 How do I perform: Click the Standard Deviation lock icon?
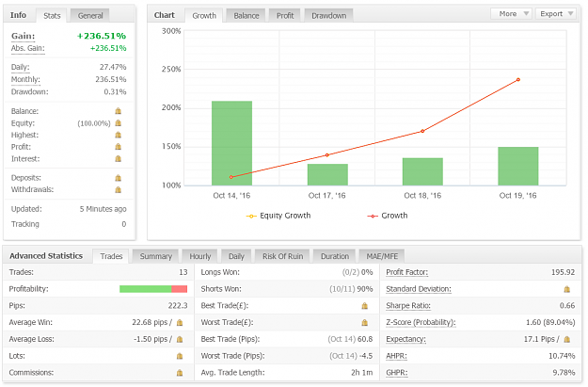[x=567, y=289]
